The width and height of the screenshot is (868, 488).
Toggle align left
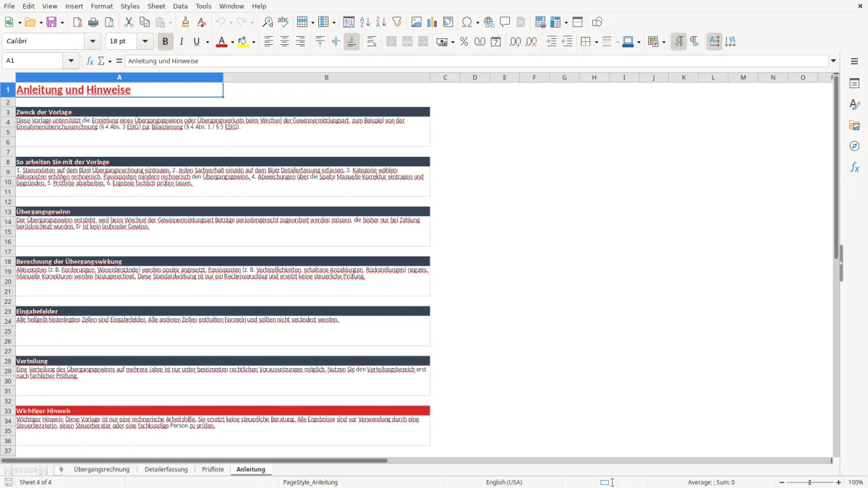point(268,42)
